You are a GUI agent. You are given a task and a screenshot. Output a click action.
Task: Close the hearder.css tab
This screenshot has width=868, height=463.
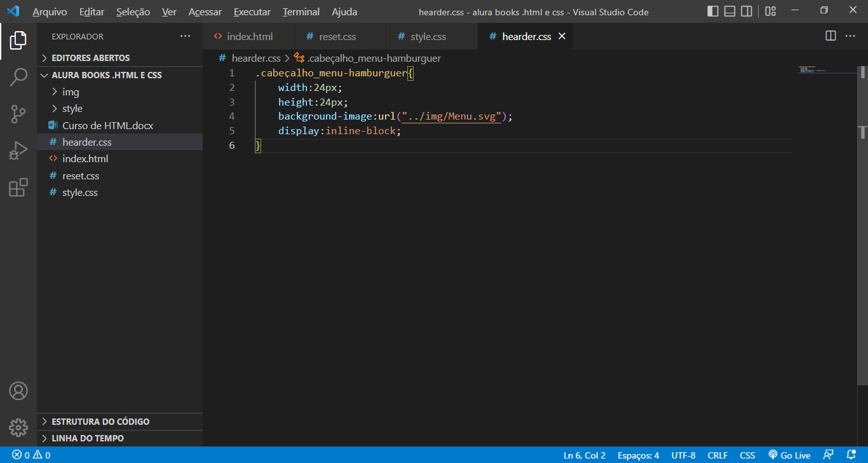[562, 36]
